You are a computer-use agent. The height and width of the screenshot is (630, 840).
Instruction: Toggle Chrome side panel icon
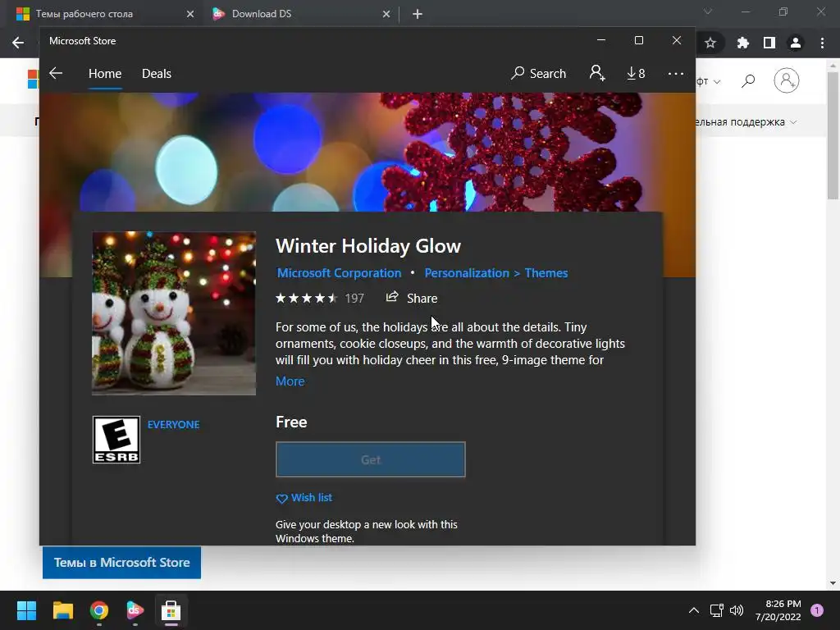point(769,43)
